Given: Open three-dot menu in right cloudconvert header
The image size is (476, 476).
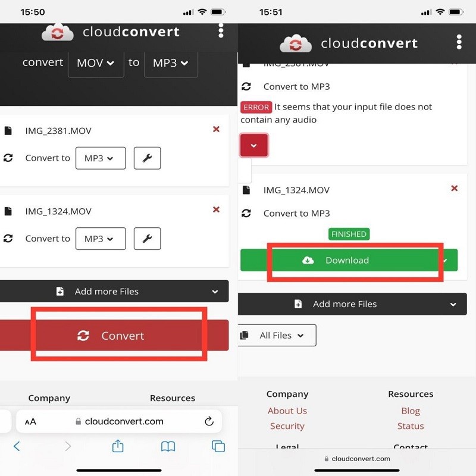Looking at the screenshot, I should coord(459,42).
